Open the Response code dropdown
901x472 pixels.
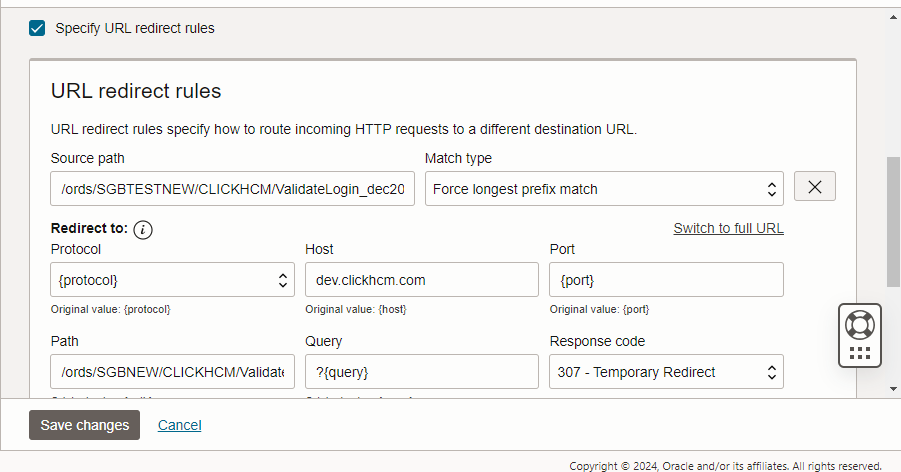click(x=666, y=372)
